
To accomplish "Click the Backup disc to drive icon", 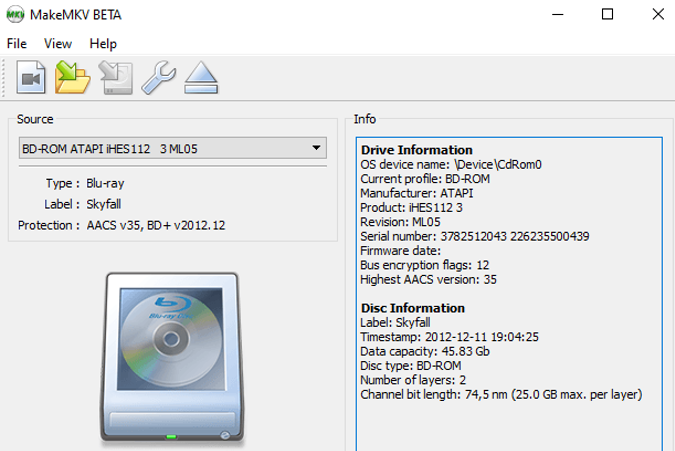I will tap(116, 77).
